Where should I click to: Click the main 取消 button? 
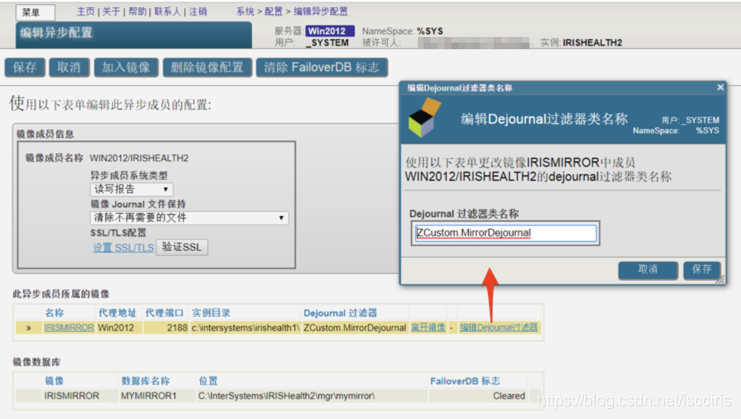(x=69, y=67)
